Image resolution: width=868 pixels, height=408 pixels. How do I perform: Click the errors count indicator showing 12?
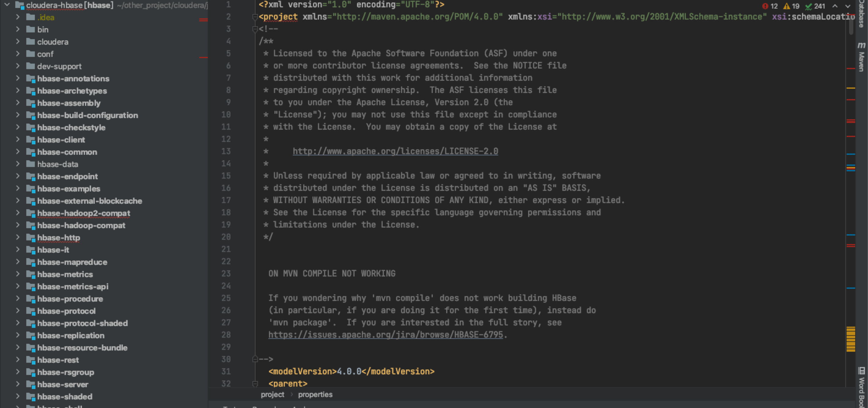[x=769, y=6]
